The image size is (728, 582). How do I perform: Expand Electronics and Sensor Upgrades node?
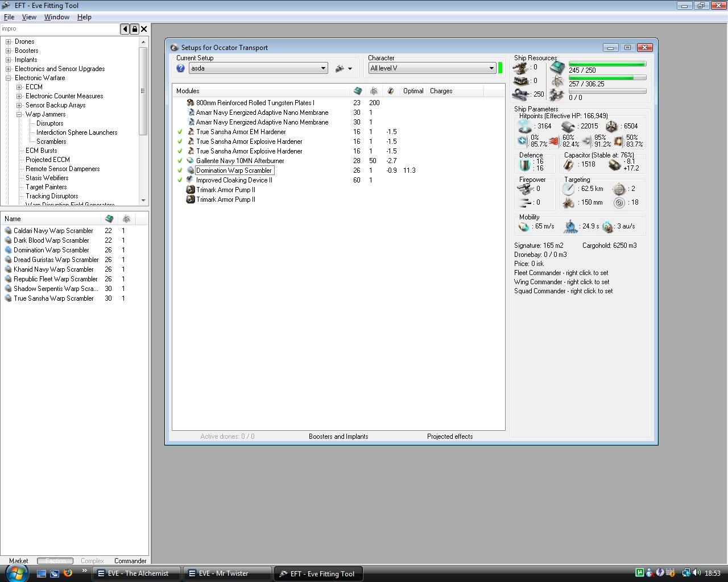[x=9, y=69]
